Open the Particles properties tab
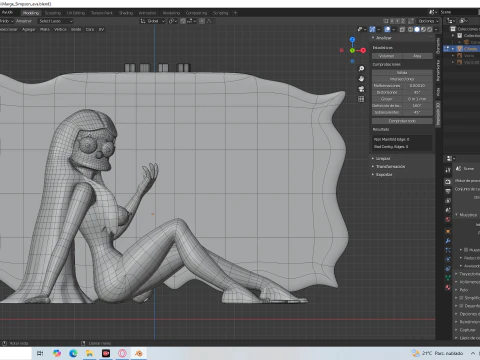The image size is (480, 360). [448, 250]
